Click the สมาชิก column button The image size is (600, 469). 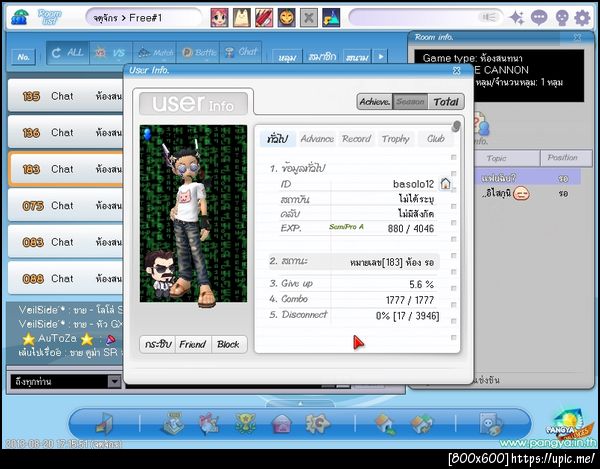(322, 57)
